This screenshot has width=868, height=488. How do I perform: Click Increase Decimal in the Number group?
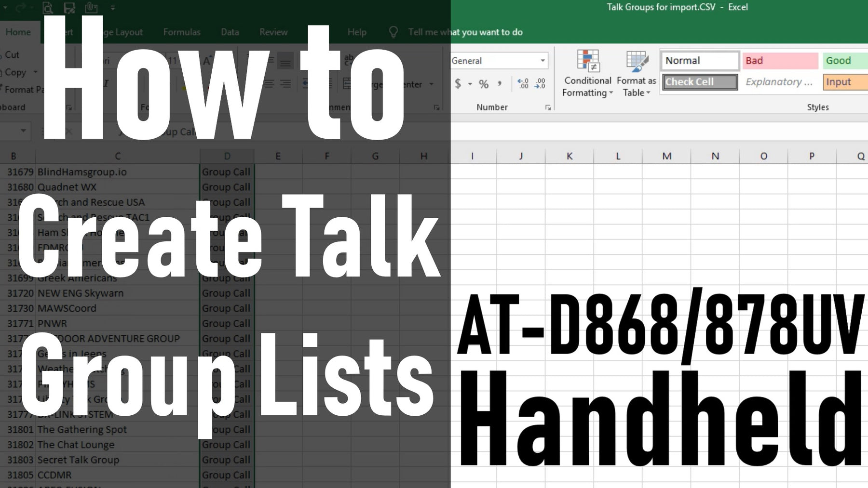[x=523, y=84]
